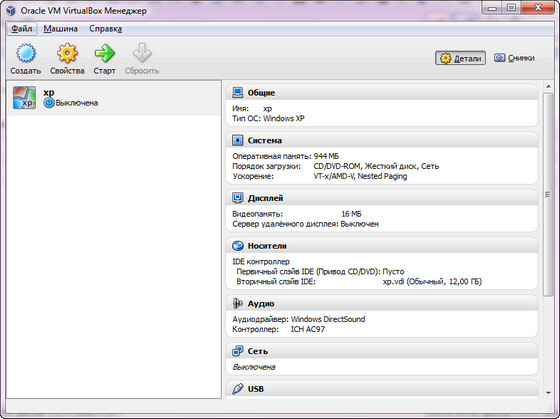Click the details pane vertical scrollbar thumb
Image resolution: width=560 pixels, height=419 pixels.
coord(548,194)
